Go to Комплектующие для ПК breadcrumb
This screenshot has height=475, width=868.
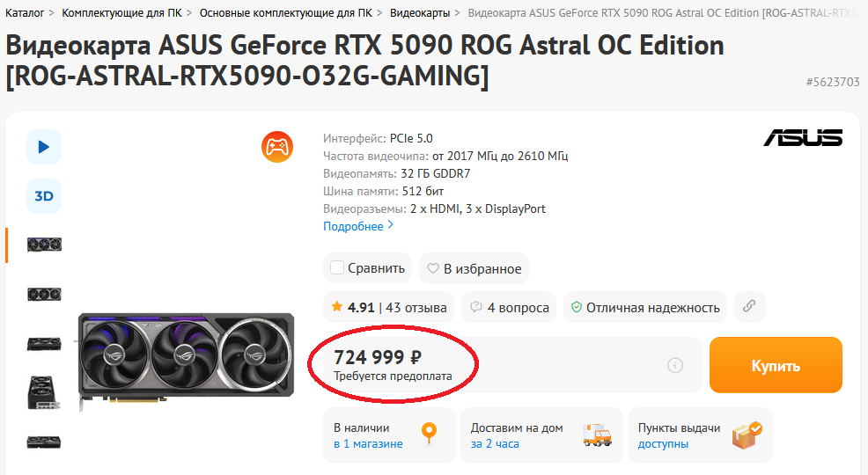pyautogui.click(x=121, y=12)
